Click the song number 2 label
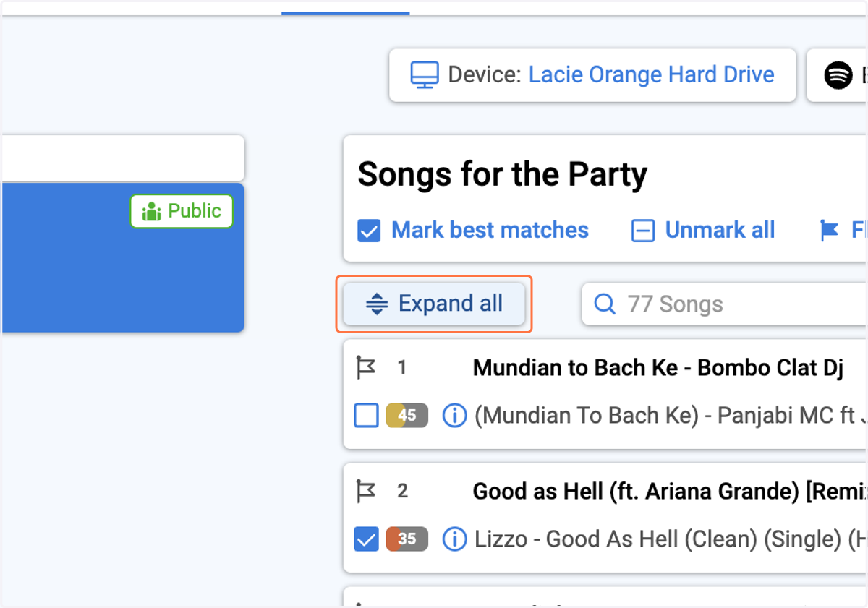The height and width of the screenshot is (608, 868). tap(403, 492)
